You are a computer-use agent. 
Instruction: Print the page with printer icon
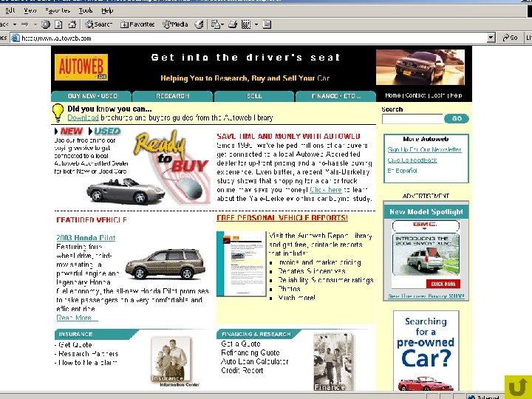tap(233, 24)
